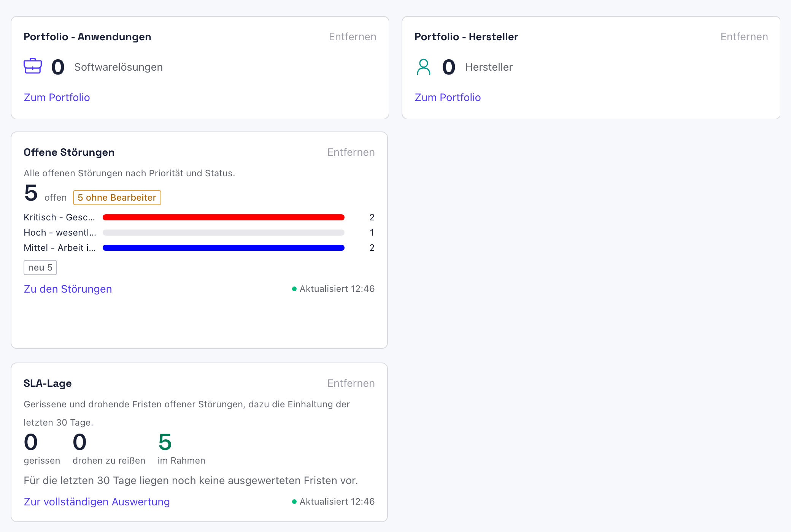791x532 pixels.
Task: Click the Portfolio - Anwendungen title
Action: pyautogui.click(x=87, y=36)
